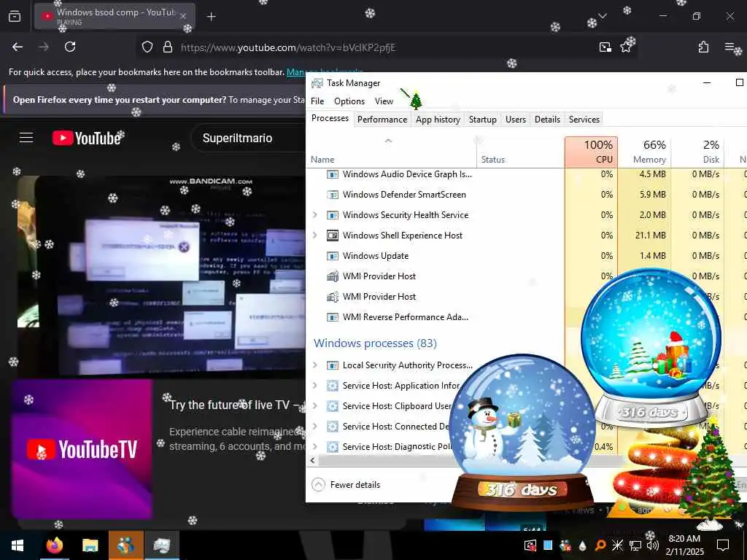The width and height of the screenshot is (747, 560).
Task: Open Firefox from the taskbar
Action: click(55, 545)
